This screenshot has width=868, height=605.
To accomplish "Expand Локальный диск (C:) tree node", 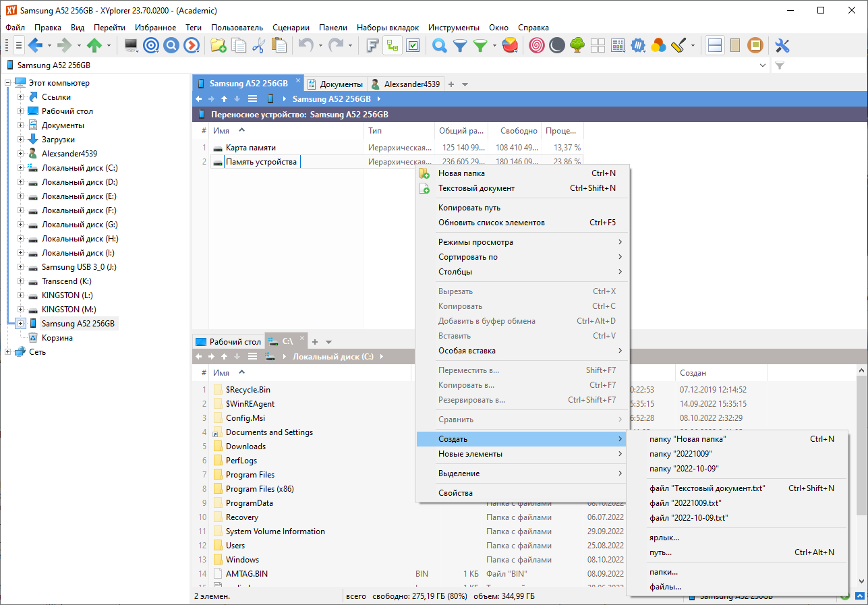I will [21, 168].
